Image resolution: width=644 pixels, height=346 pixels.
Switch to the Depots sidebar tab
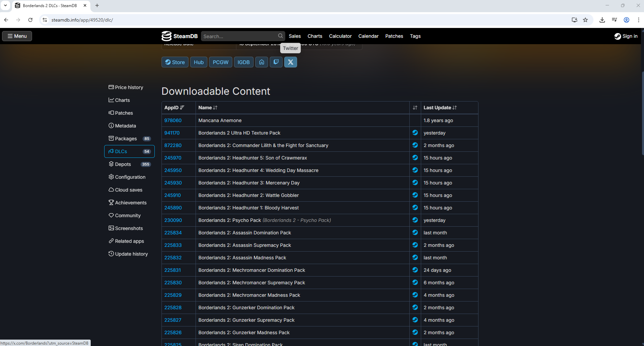click(129, 164)
